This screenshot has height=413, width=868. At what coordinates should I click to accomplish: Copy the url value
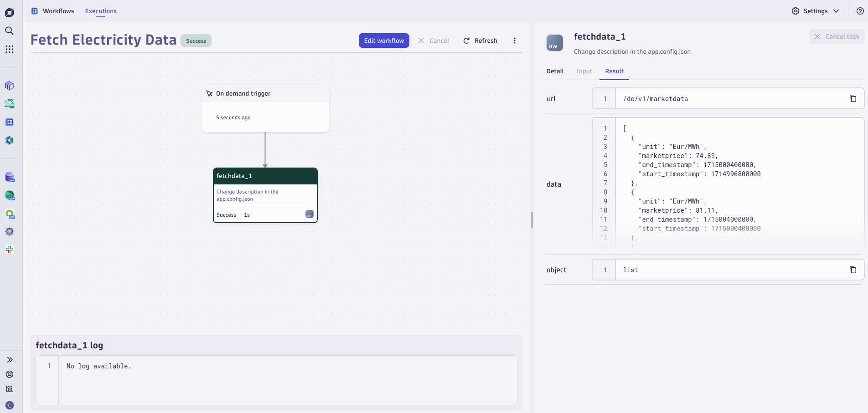(x=853, y=98)
